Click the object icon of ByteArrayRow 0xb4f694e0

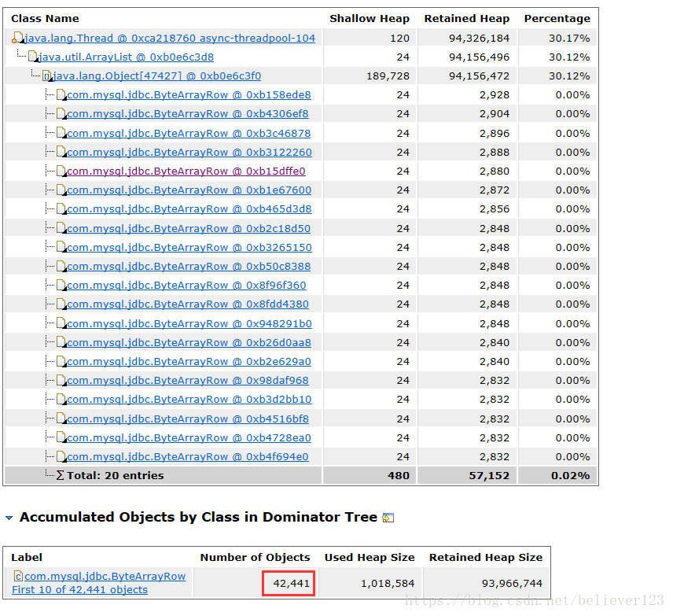pyautogui.click(x=61, y=457)
